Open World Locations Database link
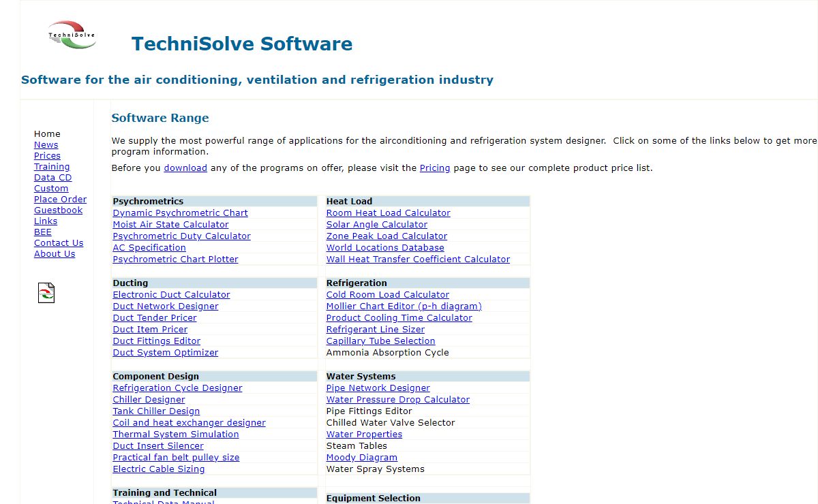The image size is (818, 504). click(385, 248)
